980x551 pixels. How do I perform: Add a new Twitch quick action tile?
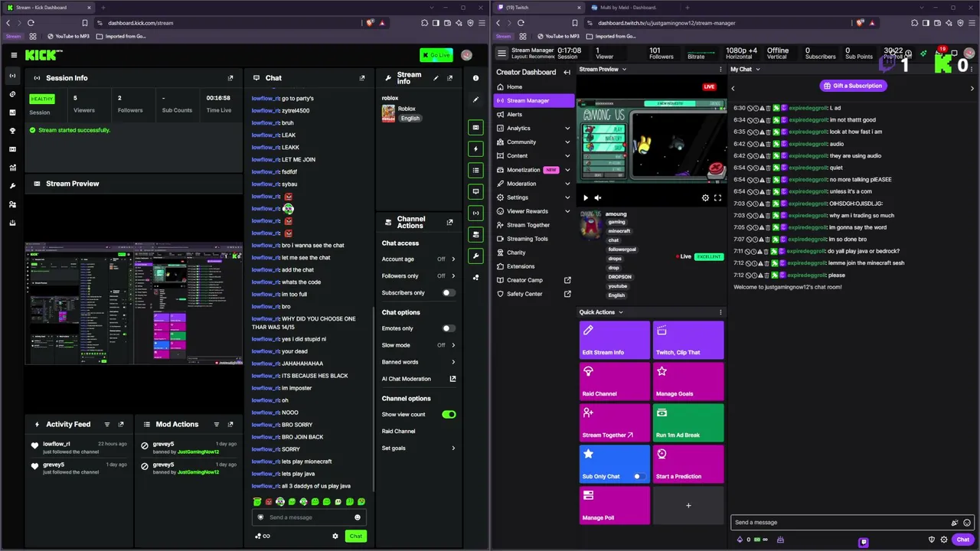click(x=688, y=505)
